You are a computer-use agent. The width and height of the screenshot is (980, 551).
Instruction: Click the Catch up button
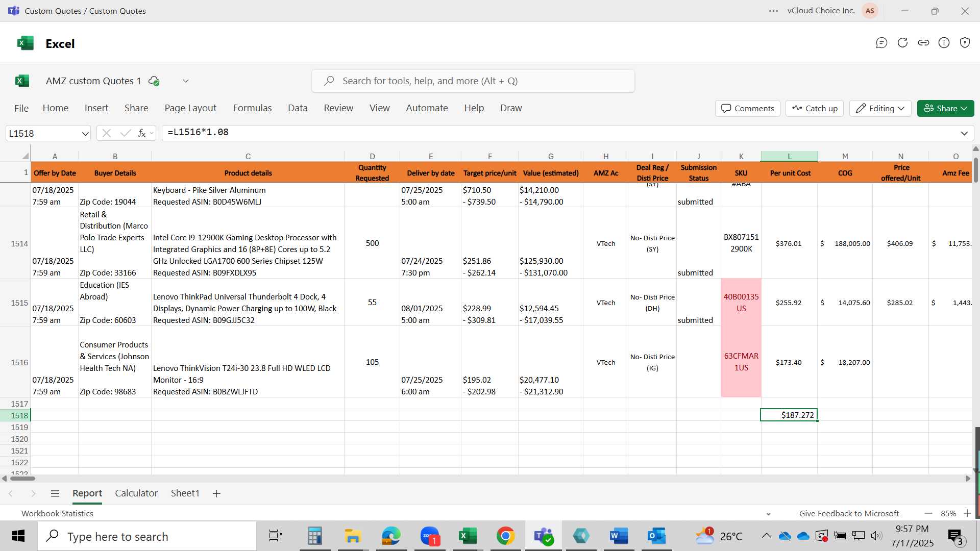coord(815,108)
